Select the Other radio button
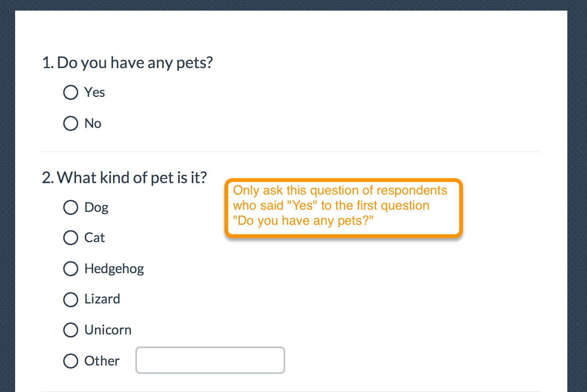This screenshot has height=392, width=587. (71, 361)
